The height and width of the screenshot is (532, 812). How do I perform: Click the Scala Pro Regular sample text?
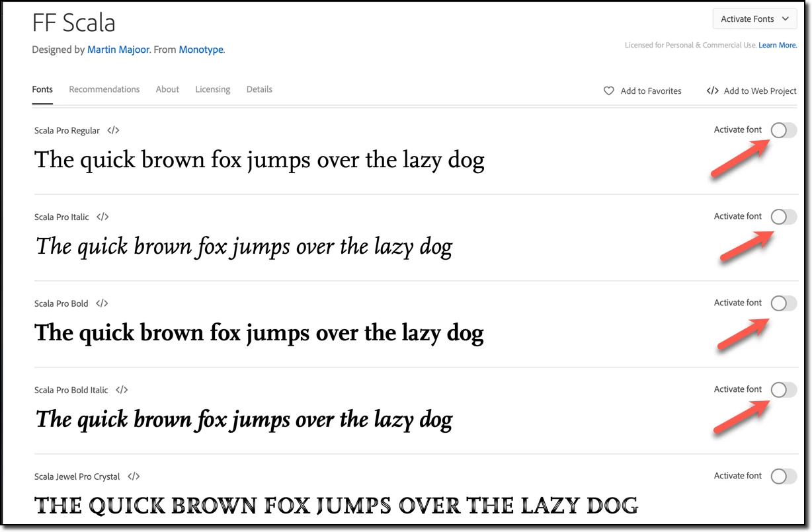pyautogui.click(x=259, y=161)
